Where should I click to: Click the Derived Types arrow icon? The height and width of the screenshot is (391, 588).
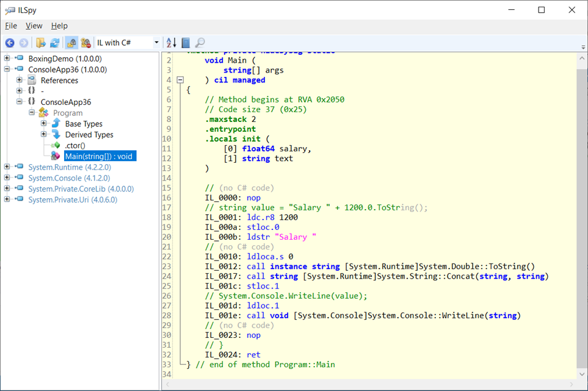point(56,135)
